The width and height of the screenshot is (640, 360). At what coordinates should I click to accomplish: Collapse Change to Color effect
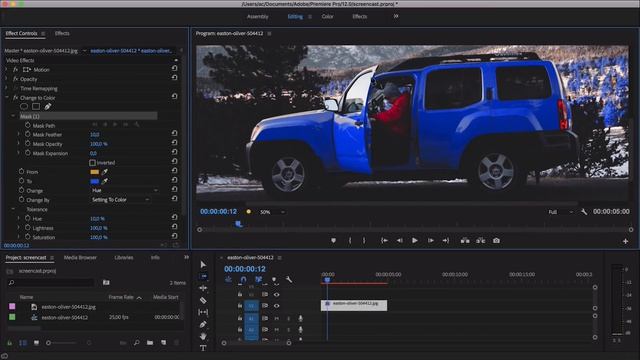click(7, 98)
